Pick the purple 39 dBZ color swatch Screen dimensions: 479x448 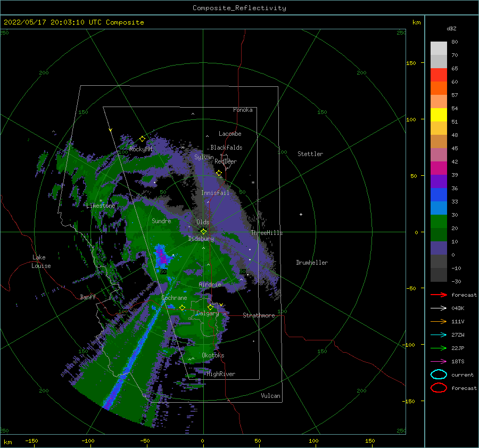click(439, 181)
